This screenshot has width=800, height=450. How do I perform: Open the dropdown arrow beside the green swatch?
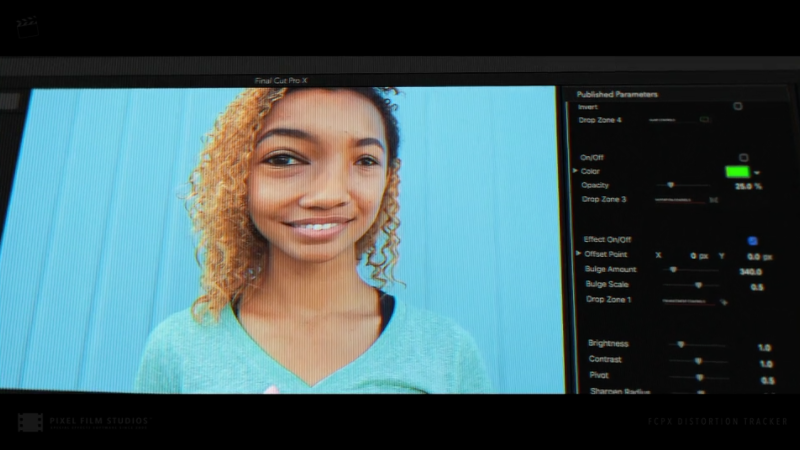[x=757, y=173]
